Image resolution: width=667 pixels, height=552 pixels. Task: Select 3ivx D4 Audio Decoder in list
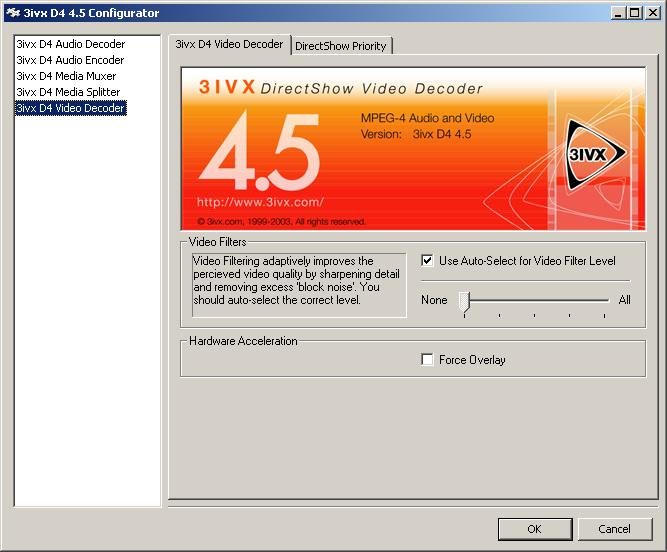click(x=71, y=44)
